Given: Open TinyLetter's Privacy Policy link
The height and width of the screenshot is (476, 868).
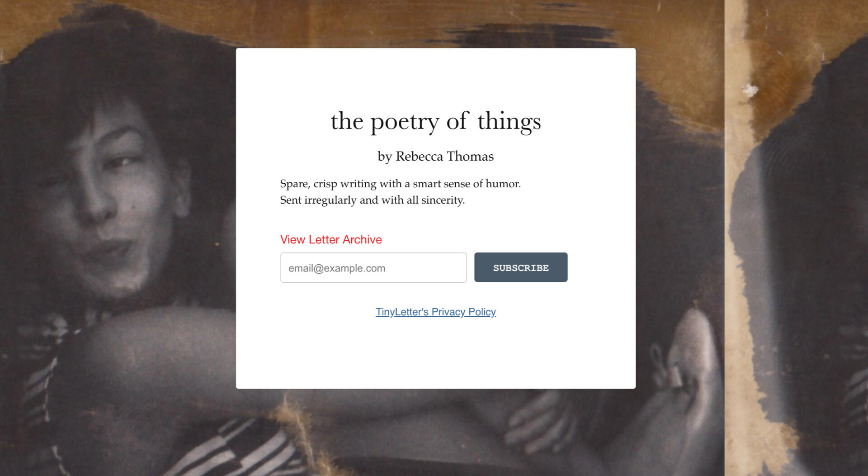Looking at the screenshot, I should [x=435, y=312].
